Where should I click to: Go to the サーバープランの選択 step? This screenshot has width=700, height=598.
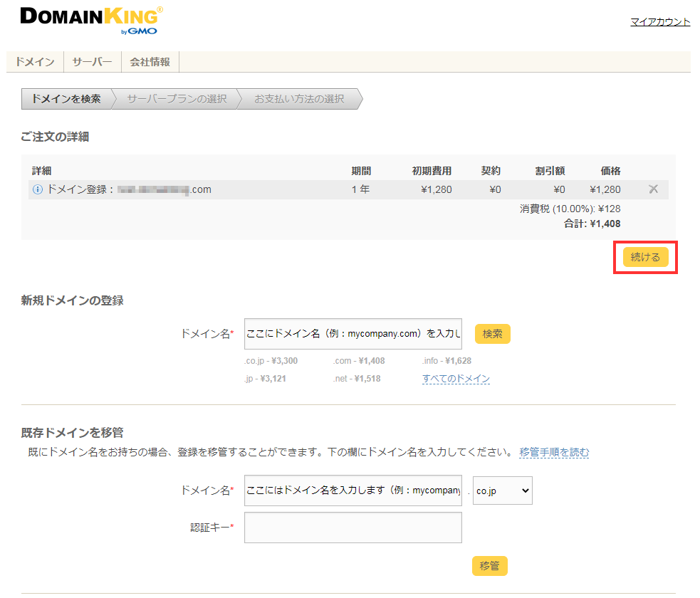[177, 99]
